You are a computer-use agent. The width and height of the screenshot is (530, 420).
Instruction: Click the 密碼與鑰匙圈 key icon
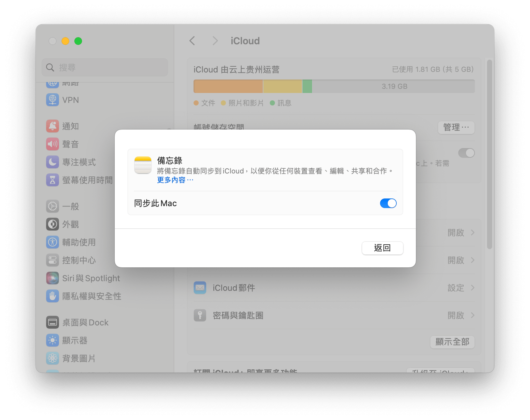(200, 315)
